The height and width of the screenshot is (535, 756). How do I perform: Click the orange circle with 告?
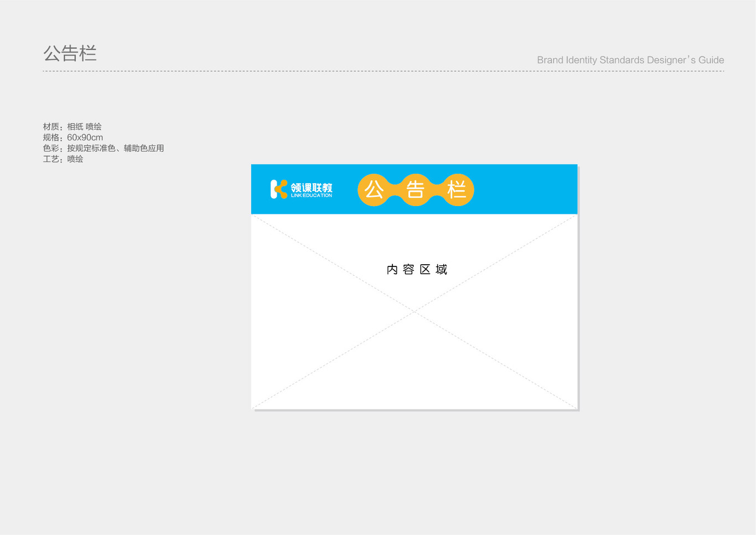[416, 190]
